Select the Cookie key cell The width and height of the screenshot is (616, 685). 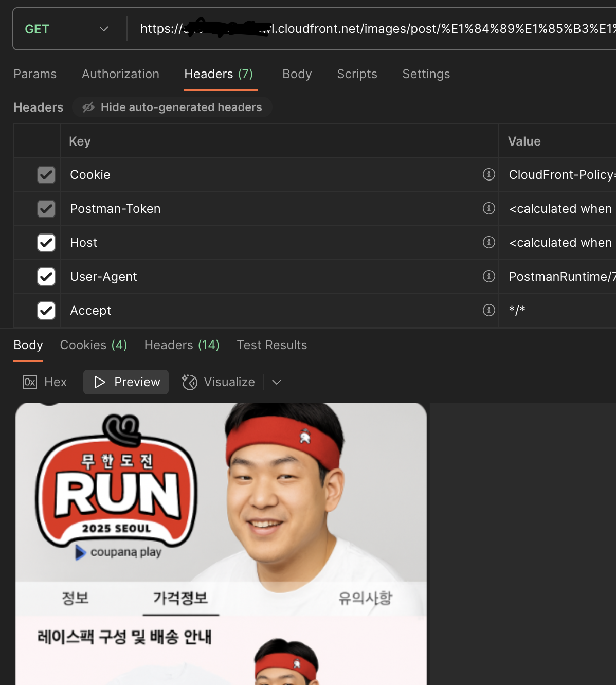tap(279, 175)
